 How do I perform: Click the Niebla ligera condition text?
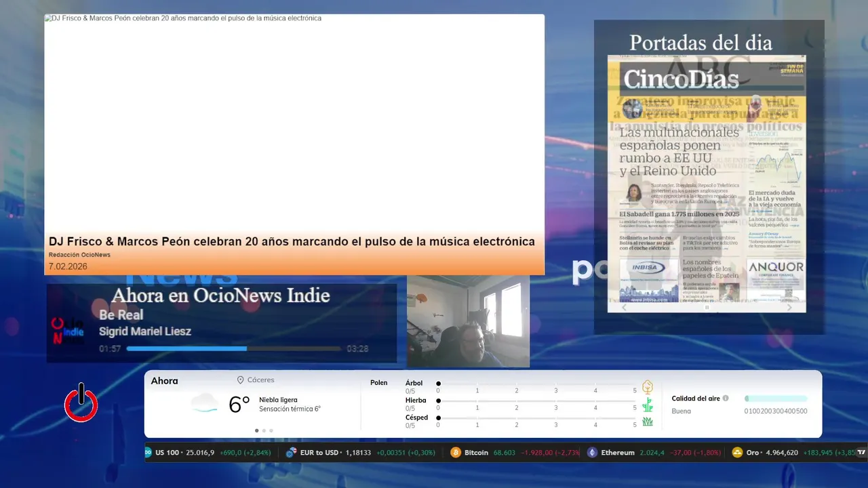pos(278,400)
